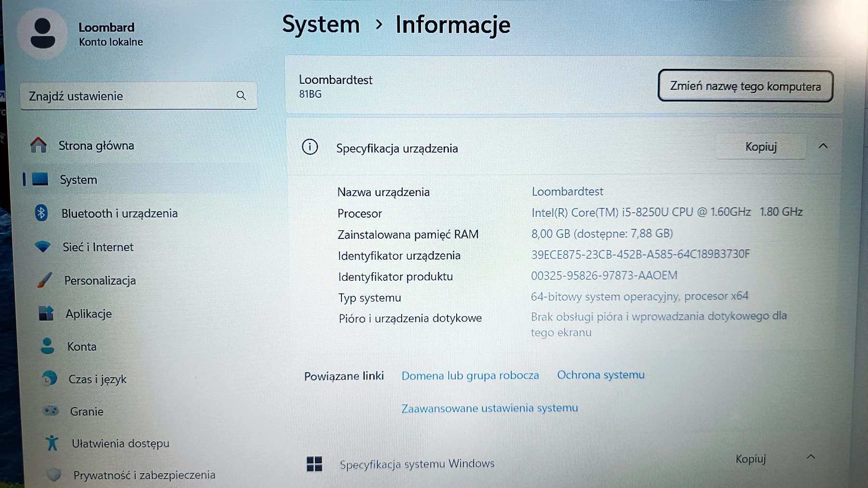Click Zmień nazwę tego komputera button
The width and height of the screenshot is (868, 488).
tap(746, 86)
